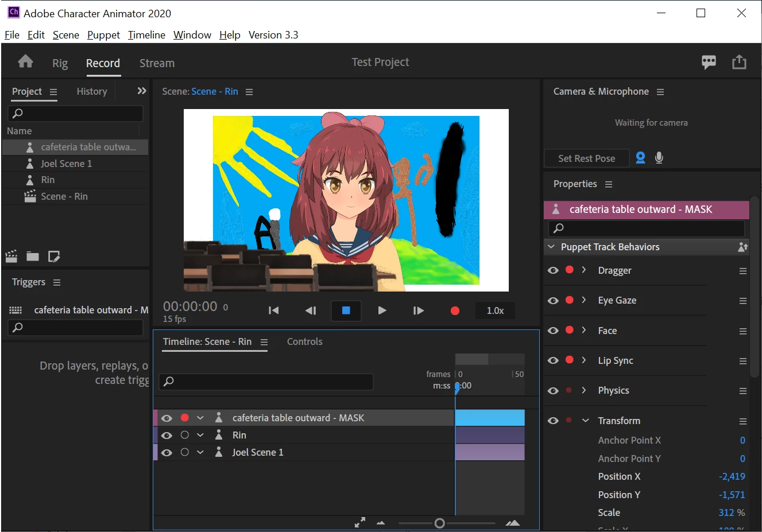Open the Window menu

[x=192, y=35]
